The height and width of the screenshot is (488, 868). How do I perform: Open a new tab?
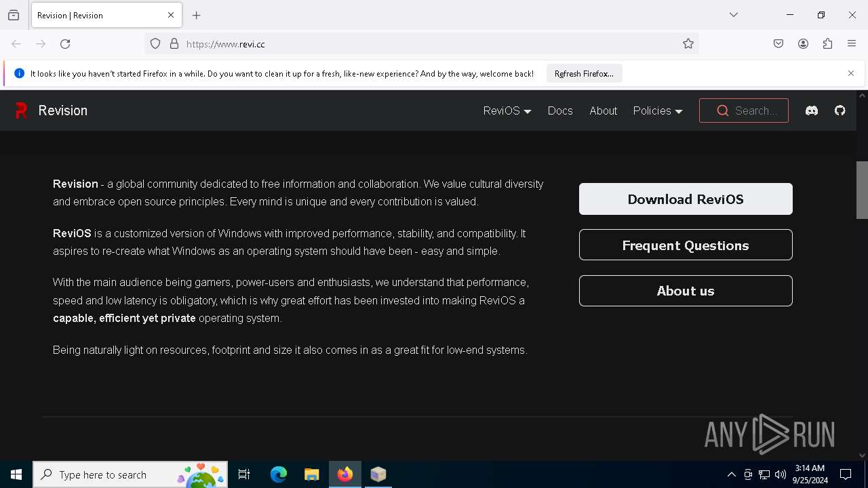click(197, 15)
